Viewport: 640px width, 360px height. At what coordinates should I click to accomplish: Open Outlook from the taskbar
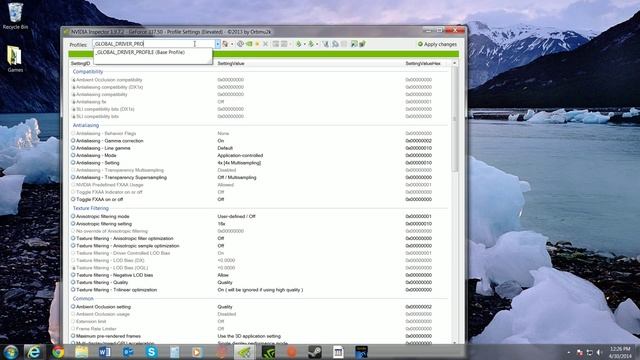[x=128, y=352]
